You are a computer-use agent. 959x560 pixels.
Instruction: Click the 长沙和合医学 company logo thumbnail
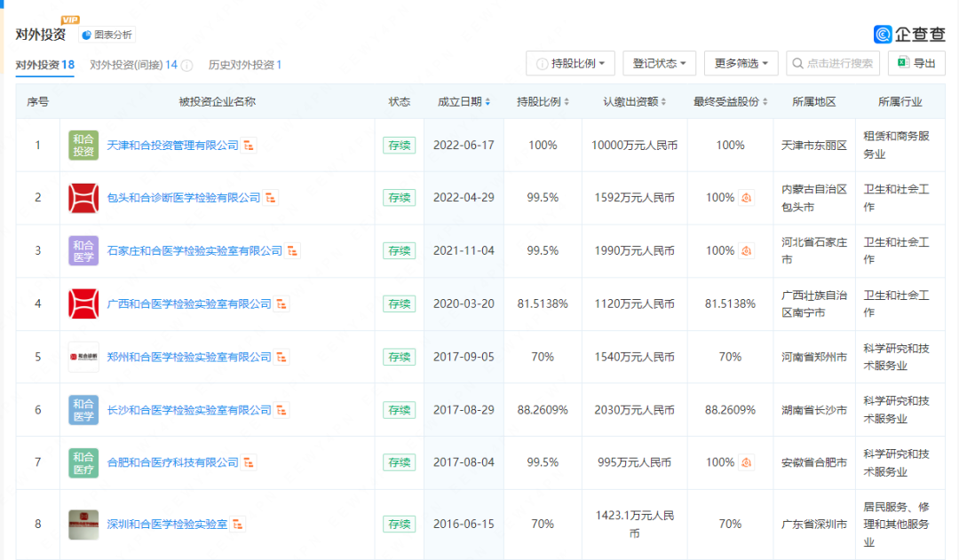coord(83,410)
